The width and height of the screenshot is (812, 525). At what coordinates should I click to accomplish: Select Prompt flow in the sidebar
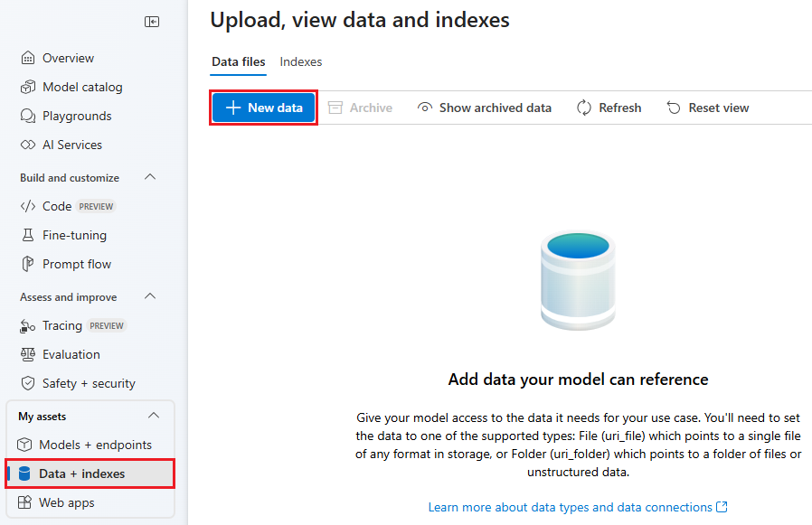[76, 264]
